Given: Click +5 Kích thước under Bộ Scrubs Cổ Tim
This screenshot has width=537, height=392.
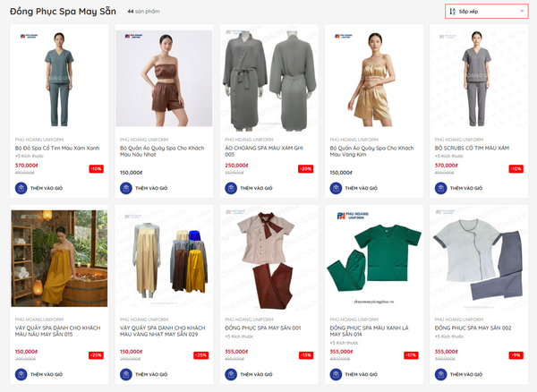Looking at the screenshot, I should (447, 156).
